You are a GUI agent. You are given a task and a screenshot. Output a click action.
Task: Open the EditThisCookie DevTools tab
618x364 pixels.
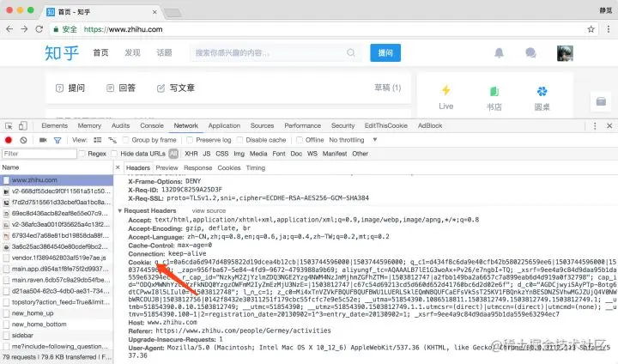coord(386,126)
